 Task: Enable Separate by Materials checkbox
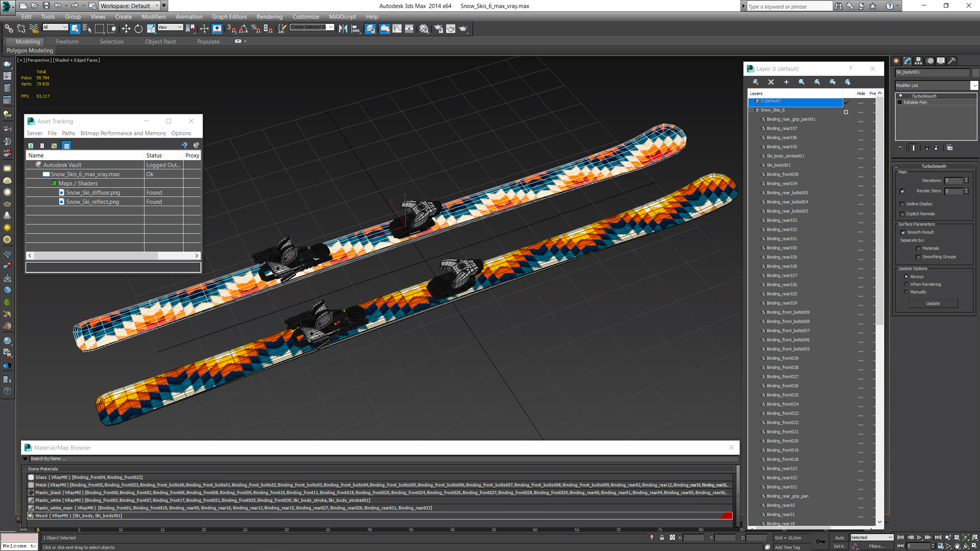[x=918, y=248]
